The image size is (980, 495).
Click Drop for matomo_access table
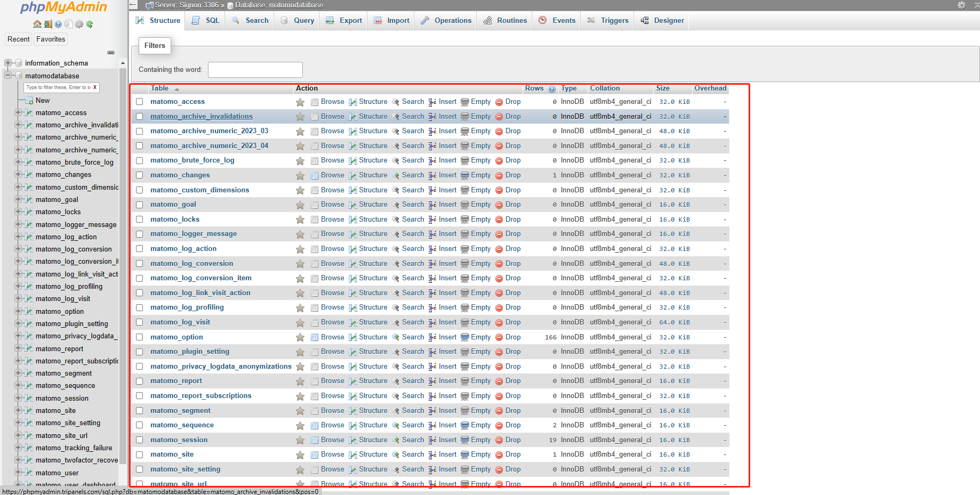tap(508, 102)
